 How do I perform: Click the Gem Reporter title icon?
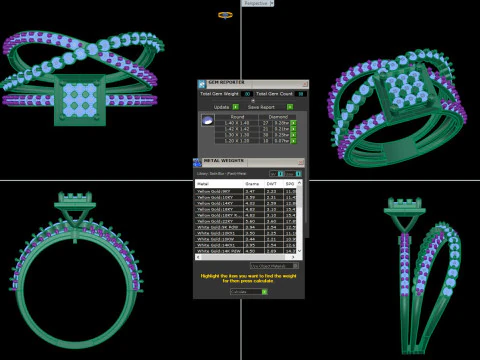tap(202, 84)
